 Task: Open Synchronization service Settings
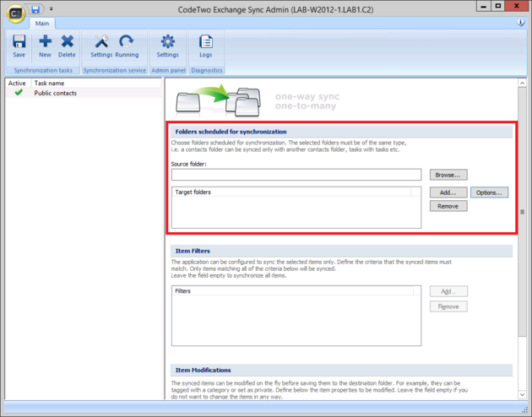tap(101, 46)
